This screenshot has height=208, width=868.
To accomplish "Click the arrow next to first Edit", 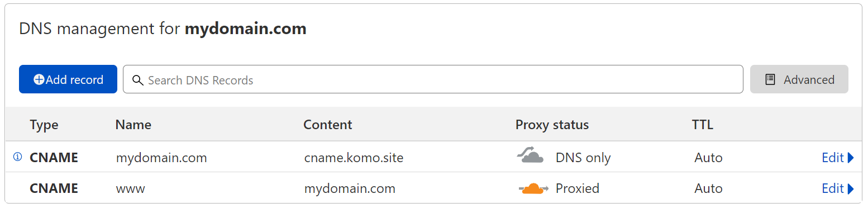I will (851, 158).
